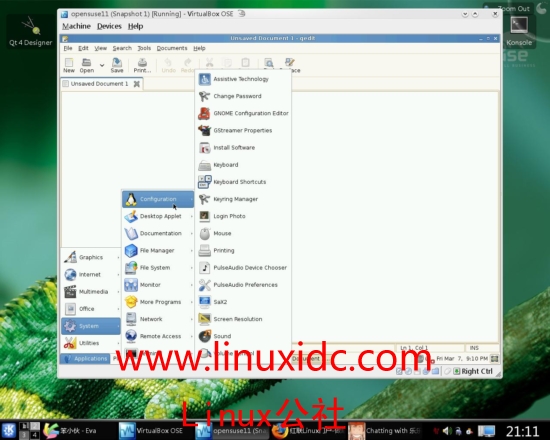550x440 pixels.
Task: Open Qt 4 Designer desktop icon
Action: (x=31, y=32)
